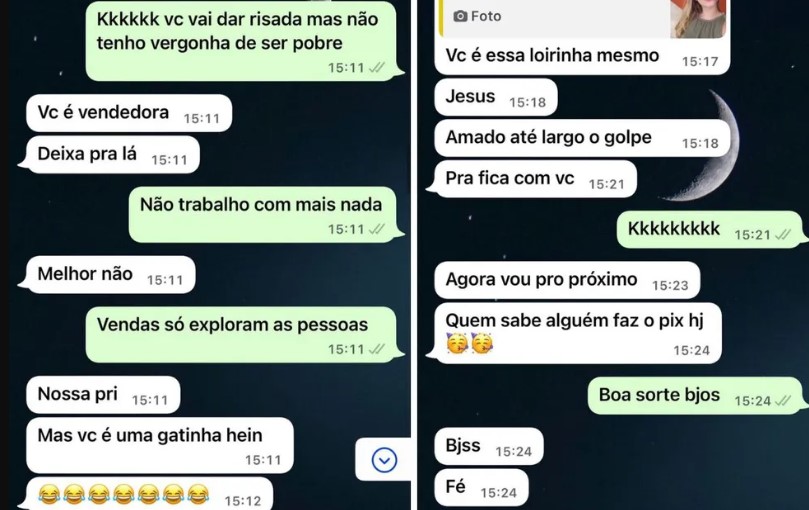The width and height of the screenshot is (809, 510).
Task: Open the quoted photo thumbnail of woman
Action: click(698, 19)
